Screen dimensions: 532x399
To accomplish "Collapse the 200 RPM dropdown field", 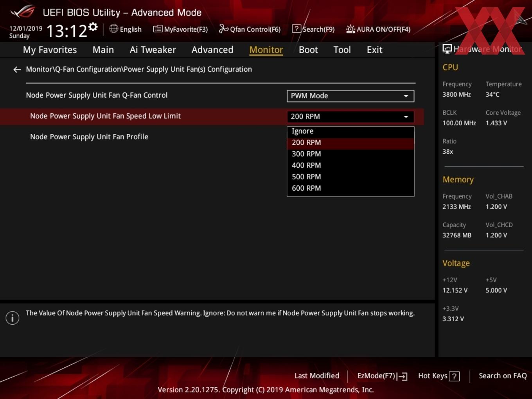I will (350, 117).
